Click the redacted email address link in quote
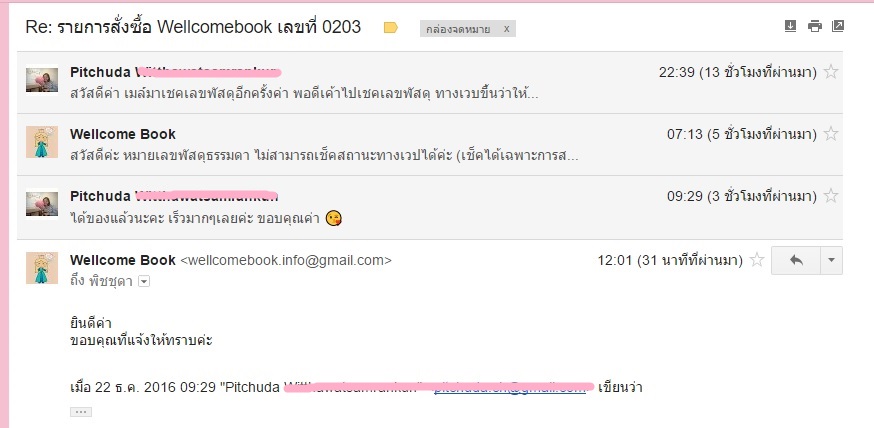 pos(510,388)
